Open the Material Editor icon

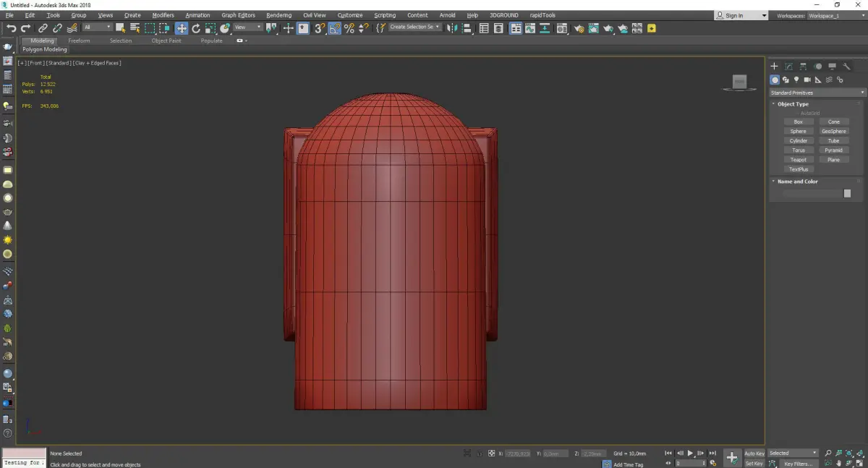click(563, 28)
